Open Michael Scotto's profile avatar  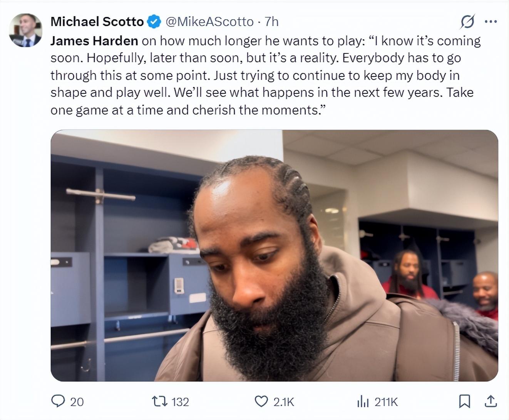click(x=25, y=30)
